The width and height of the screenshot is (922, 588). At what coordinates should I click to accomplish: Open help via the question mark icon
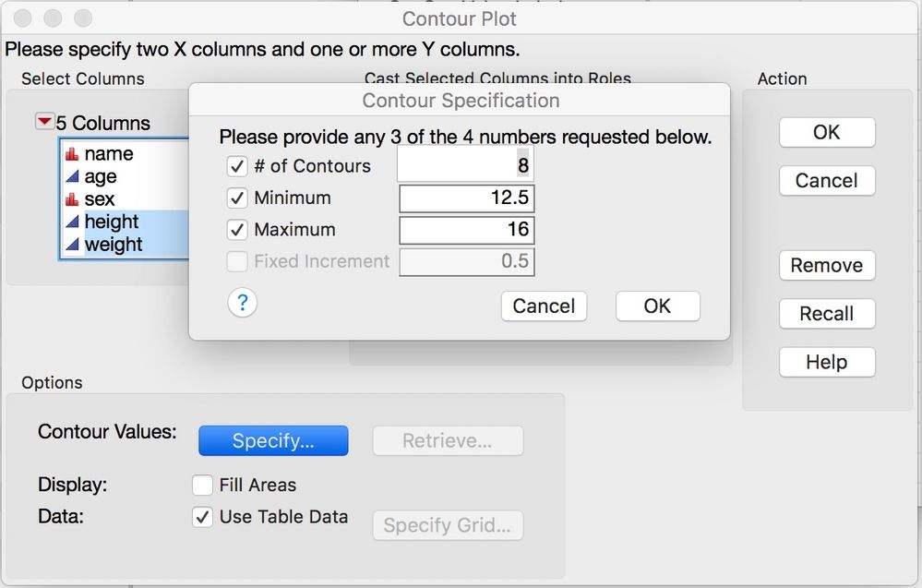[242, 304]
